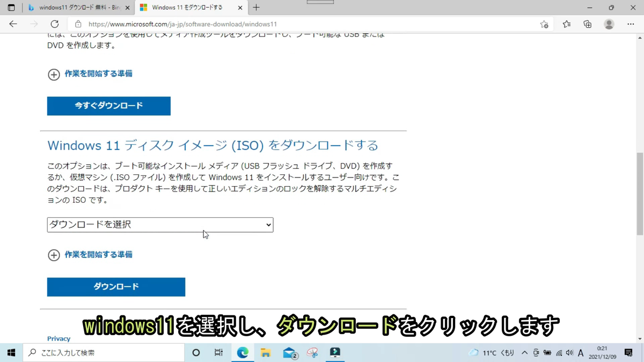Close the Windows 11 download tab
The width and height of the screenshot is (644, 362).
(x=240, y=8)
